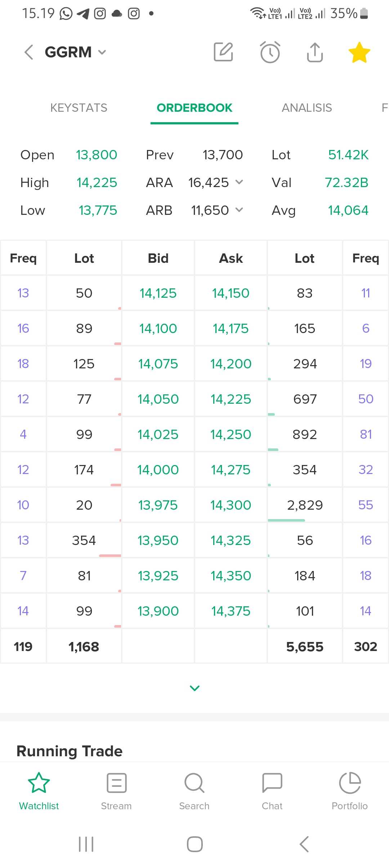Expand the ARB 11,650 dropdown chevron
The image size is (389, 868).
[x=239, y=210]
